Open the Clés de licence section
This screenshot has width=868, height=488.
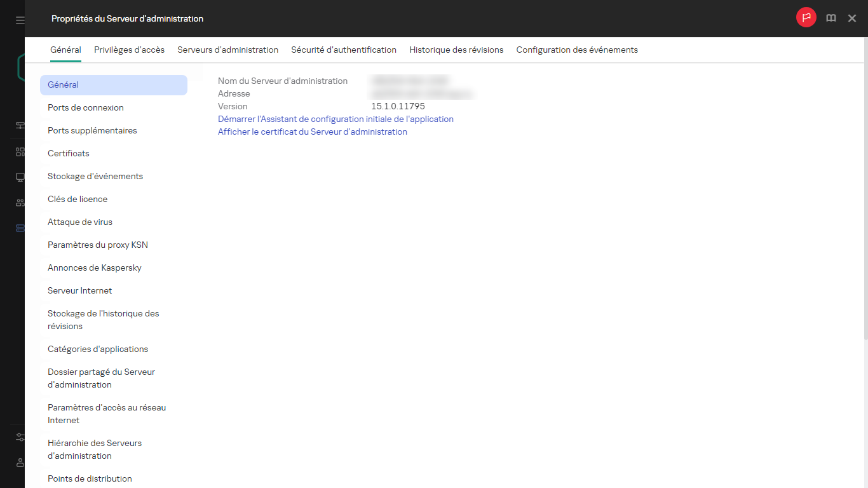[77, 199]
